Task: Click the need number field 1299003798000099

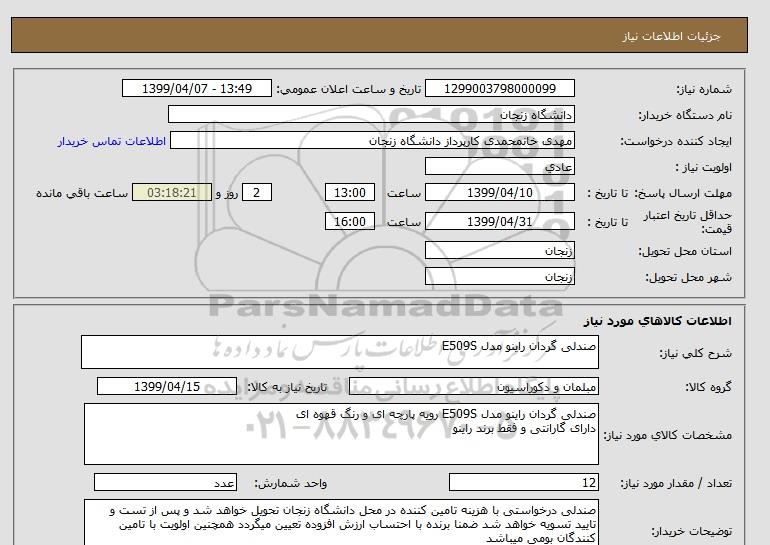Action: (x=499, y=89)
